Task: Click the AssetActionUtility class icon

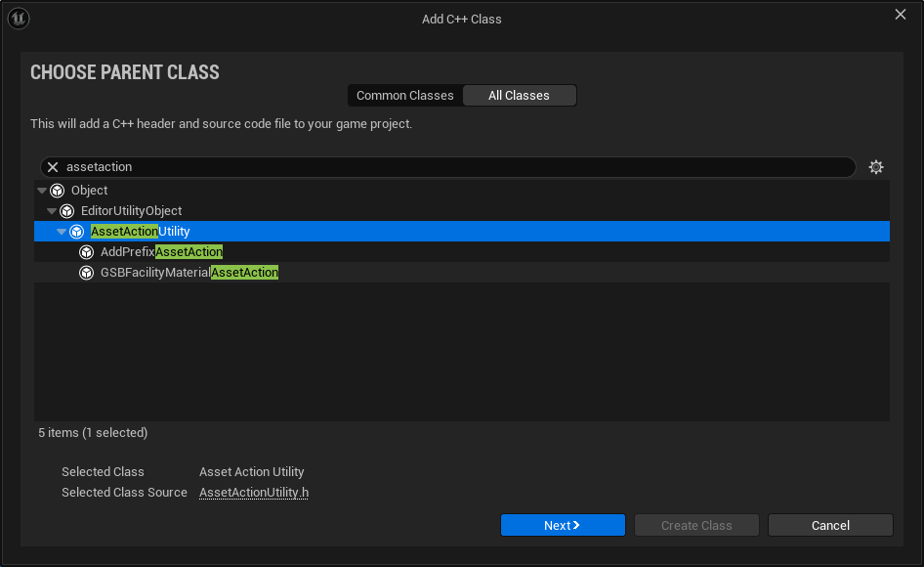Action: click(77, 232)
